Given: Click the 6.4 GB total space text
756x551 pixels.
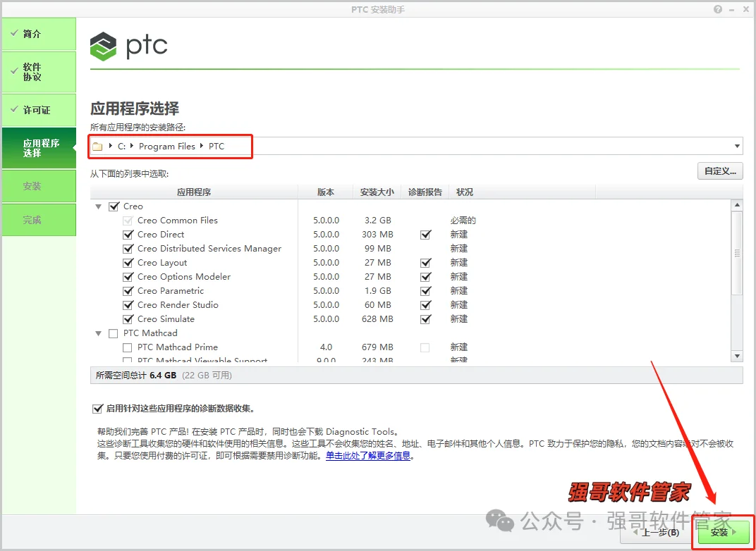Looking at the screenshot, I should (163, 375).
